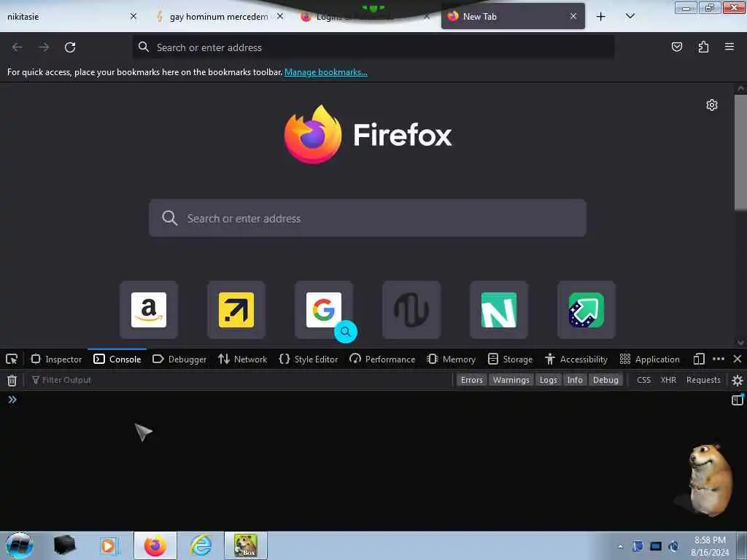Toggle the Requests filter
Viewport: 747px width, 560px height.
click(x=703, y=380)
